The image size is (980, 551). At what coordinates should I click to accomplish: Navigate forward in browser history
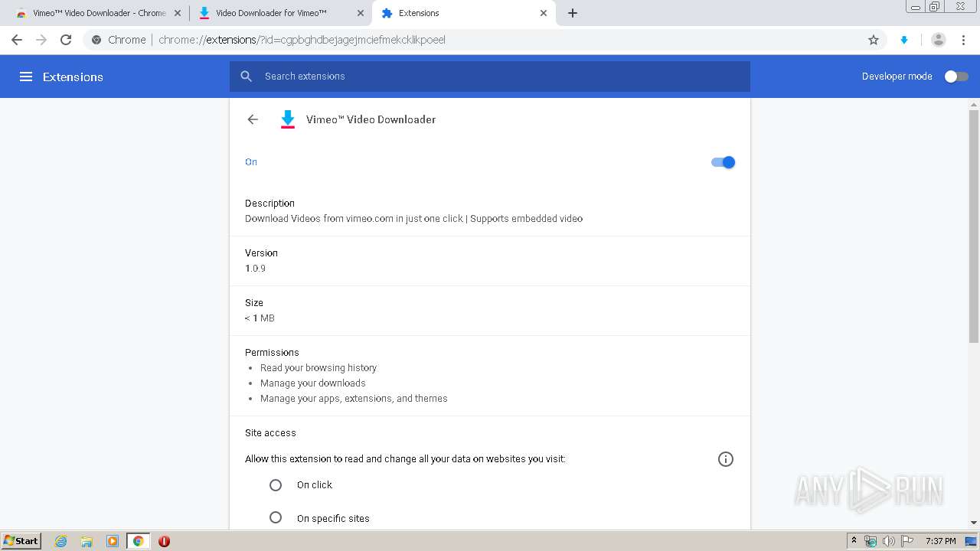(41, 40)
